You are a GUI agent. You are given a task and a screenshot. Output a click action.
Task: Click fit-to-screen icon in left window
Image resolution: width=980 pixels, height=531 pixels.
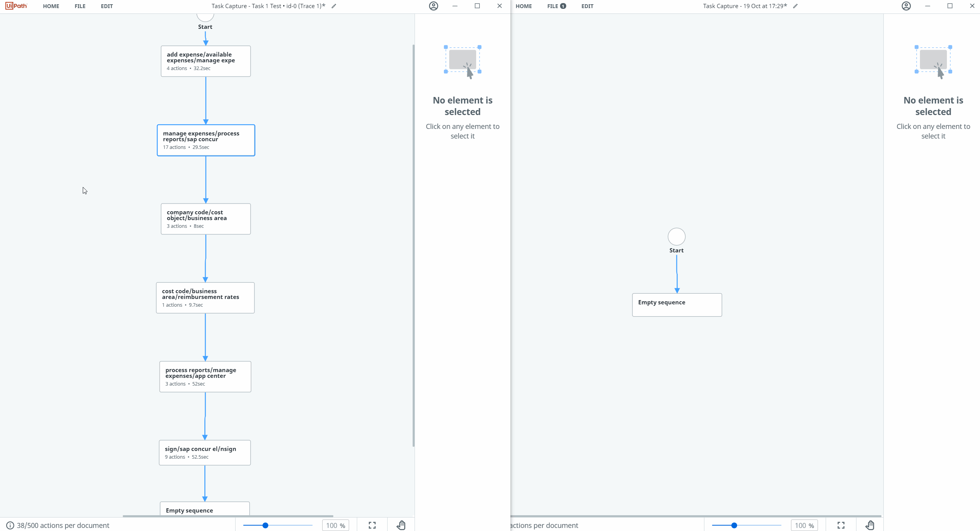click(x=372, y=525)
